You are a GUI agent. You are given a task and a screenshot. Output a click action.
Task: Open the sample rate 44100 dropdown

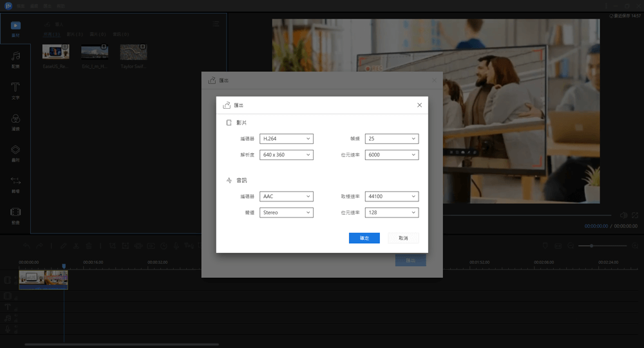[392, 196]
